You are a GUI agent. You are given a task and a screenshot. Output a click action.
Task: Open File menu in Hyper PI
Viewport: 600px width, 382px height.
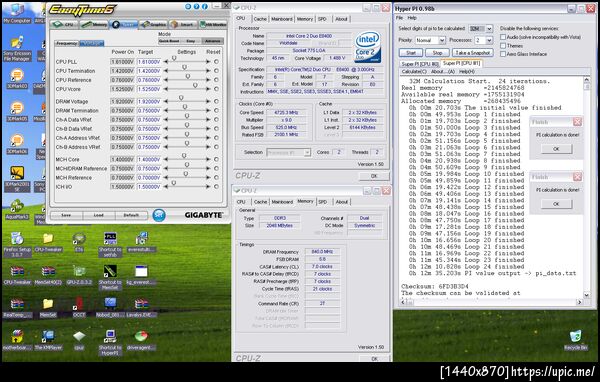[x=399, y=18]
